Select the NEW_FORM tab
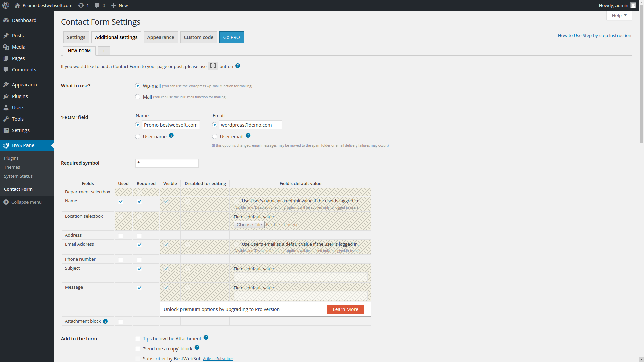Viewport: 644px width, 362px height. 79,51
